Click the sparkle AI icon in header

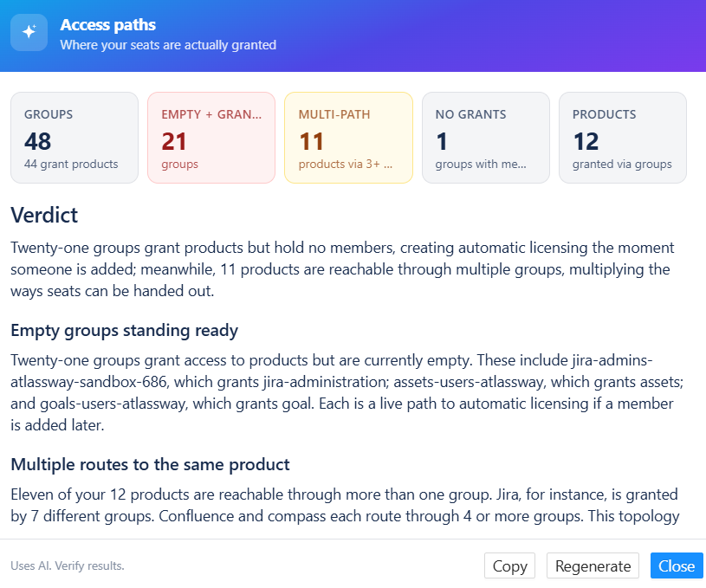tap(29, 32)
